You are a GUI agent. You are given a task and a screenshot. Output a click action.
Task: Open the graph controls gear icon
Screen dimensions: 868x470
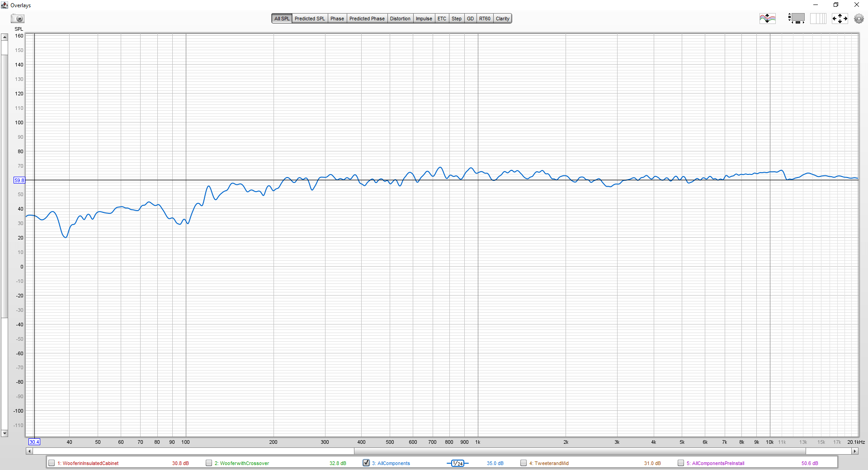(859, 19)
